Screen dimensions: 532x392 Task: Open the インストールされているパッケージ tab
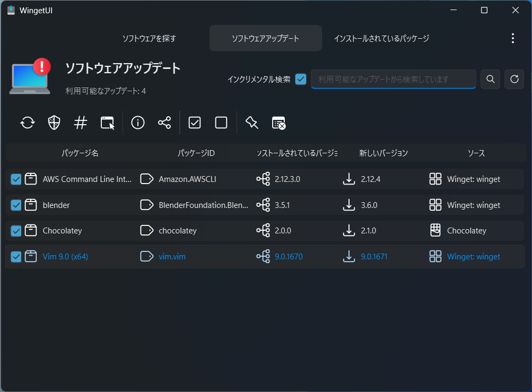coord(382,38)
